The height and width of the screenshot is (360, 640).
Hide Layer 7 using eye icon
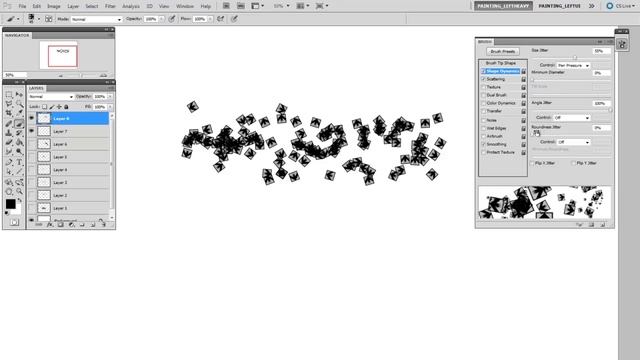click(31, 131)
